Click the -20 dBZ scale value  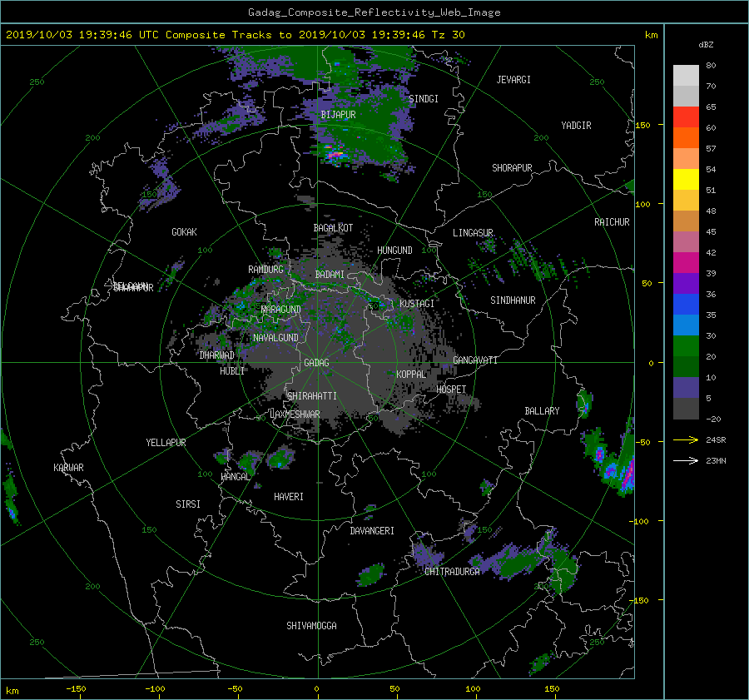(x=713, y=419)
